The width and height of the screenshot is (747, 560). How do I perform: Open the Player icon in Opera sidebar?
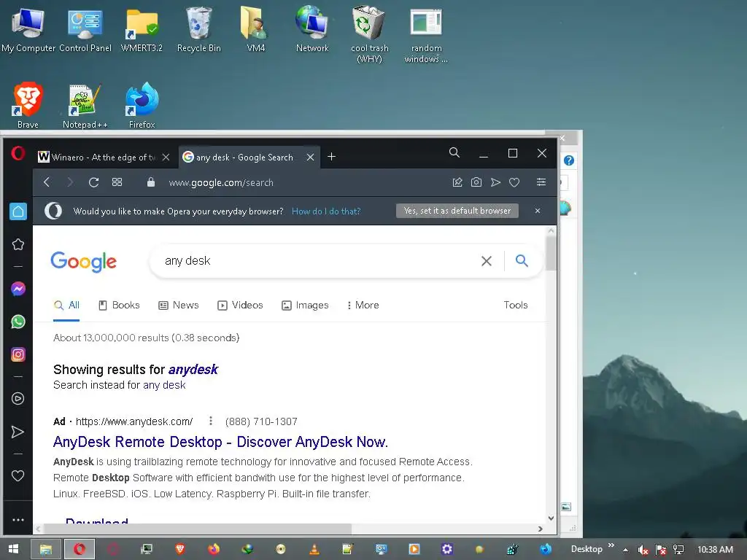click(x=18, y=399)
